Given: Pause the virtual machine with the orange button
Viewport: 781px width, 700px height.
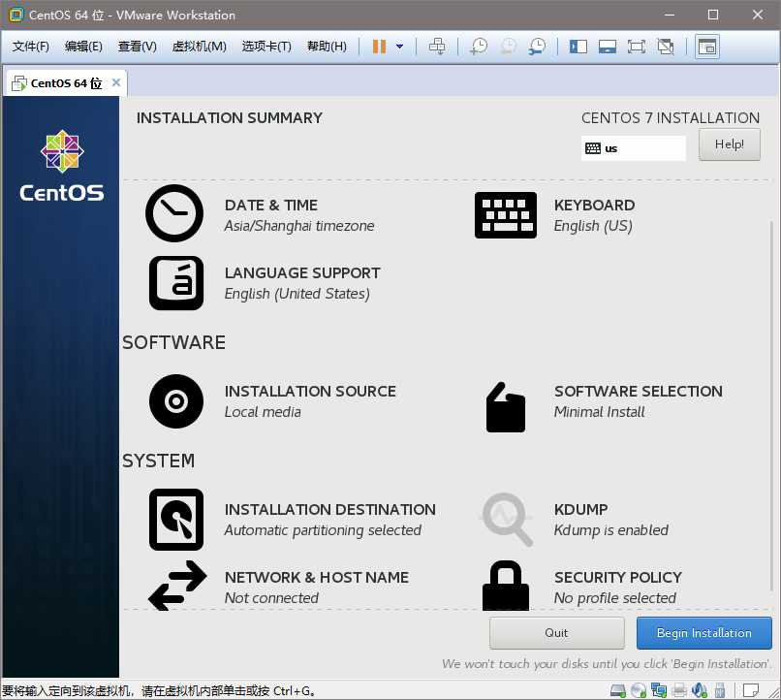Looking at the screenshot, I should [379, 47].
